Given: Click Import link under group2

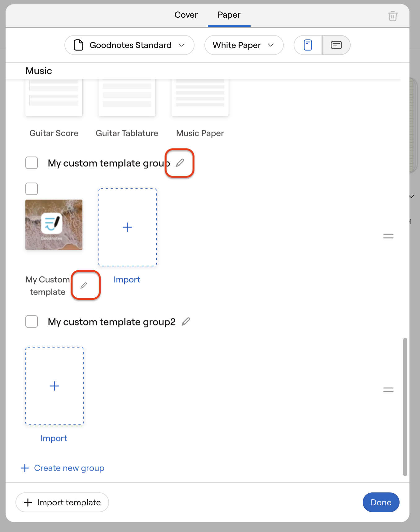Looking at the screenshot, I should point(54,438).
